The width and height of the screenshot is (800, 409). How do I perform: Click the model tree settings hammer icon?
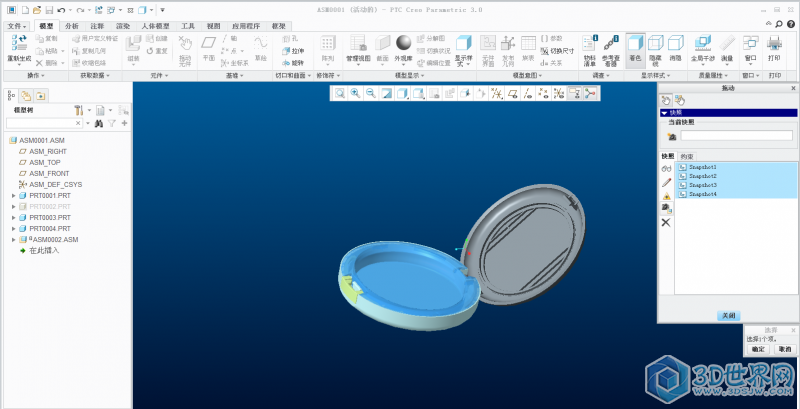pyautogui.click(x=79, y=110)
